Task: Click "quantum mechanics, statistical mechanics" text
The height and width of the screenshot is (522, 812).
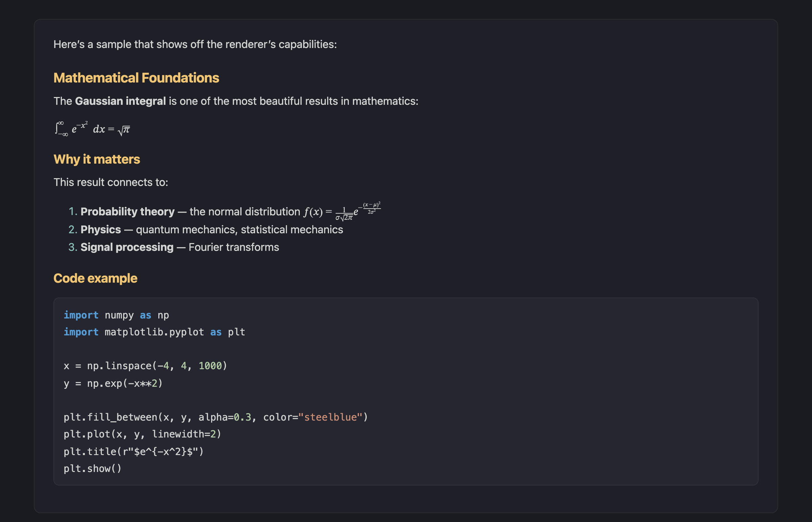Action: 240,230
